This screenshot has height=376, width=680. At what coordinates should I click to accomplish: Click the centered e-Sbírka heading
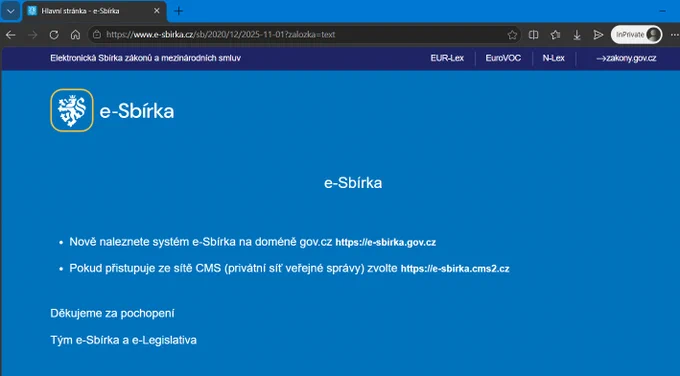tap(353, 183)
